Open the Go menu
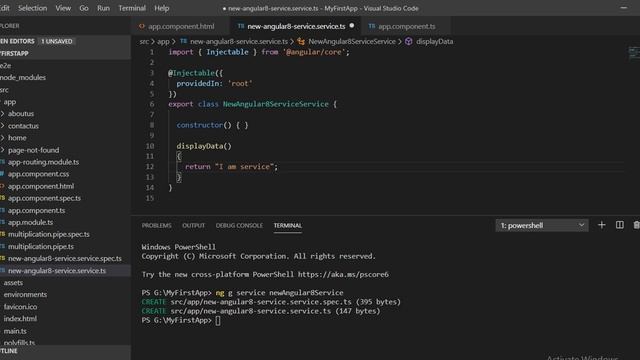The image size is (640, 360). click(x=84, y=8)
